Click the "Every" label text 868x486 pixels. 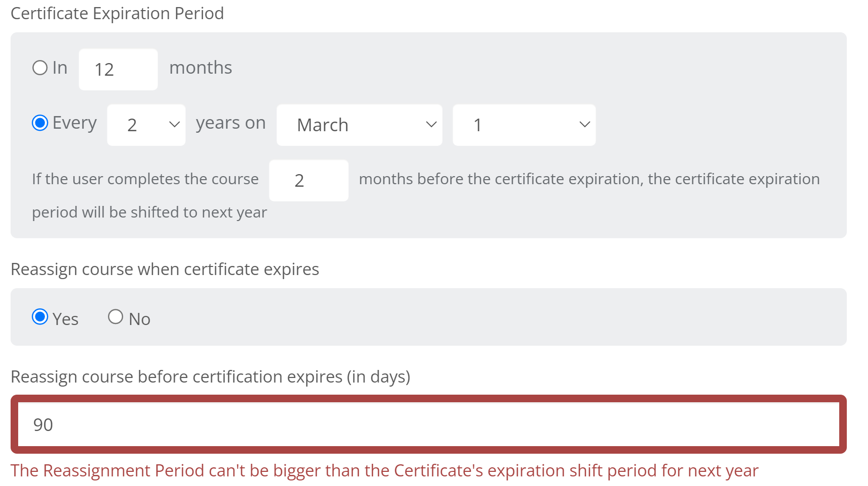click(x=75, y=123)
